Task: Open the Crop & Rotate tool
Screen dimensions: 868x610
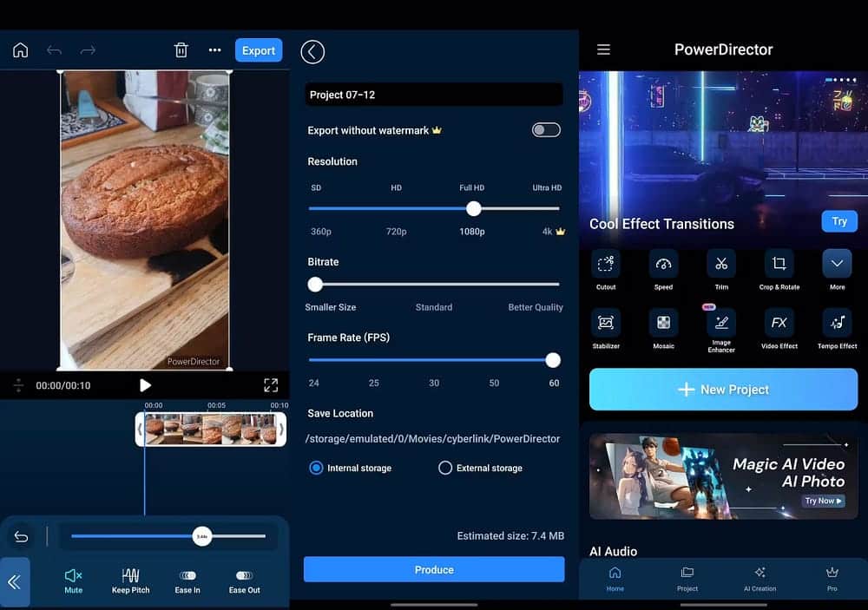Action: pyautogui.click(x=779, y=270)
